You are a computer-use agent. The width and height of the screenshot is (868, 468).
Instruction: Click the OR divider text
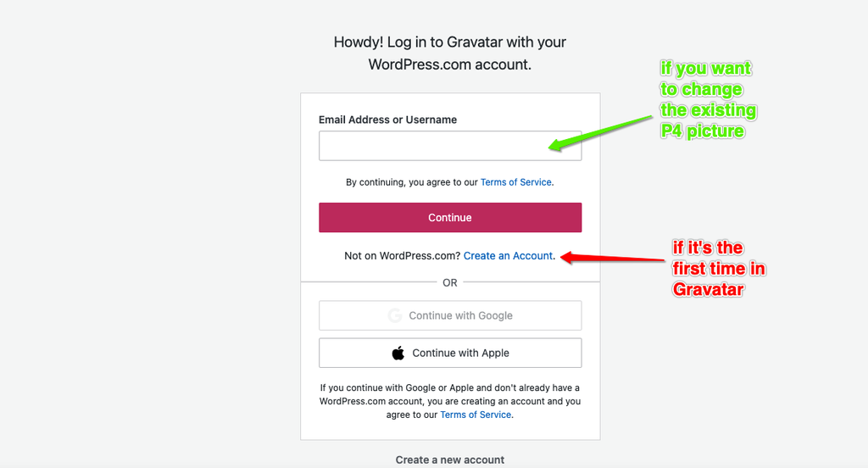click(450, 283)
